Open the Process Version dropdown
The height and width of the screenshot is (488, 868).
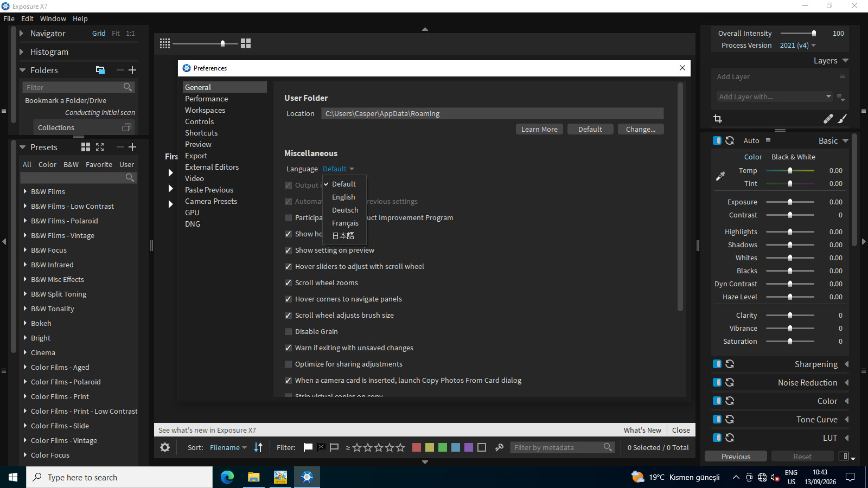(797, 46)
